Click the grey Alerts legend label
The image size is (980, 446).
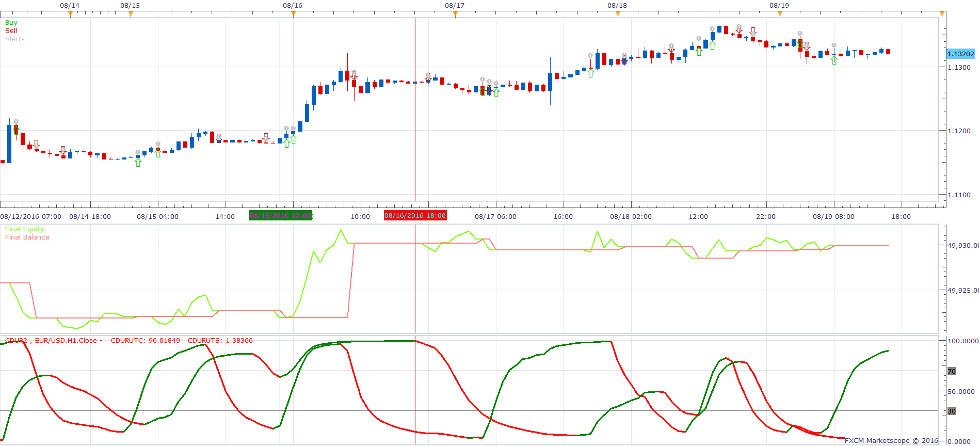pyautogui.click(x=14, y=39)
